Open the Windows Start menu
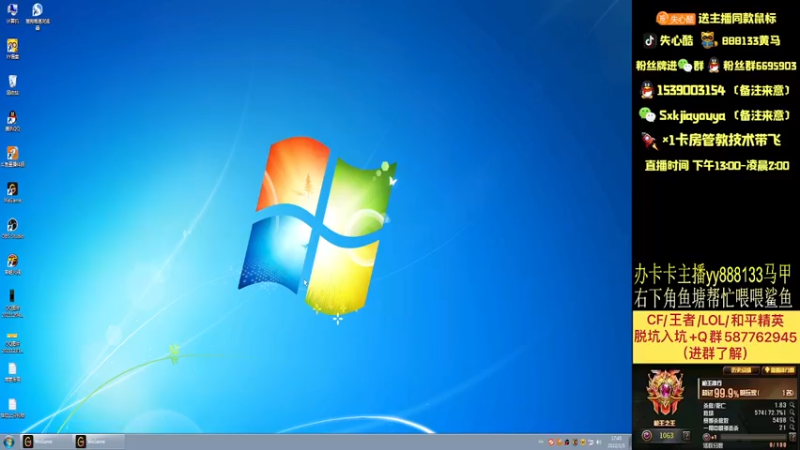Viewport: 800px width, 450px height. (9, 442)
